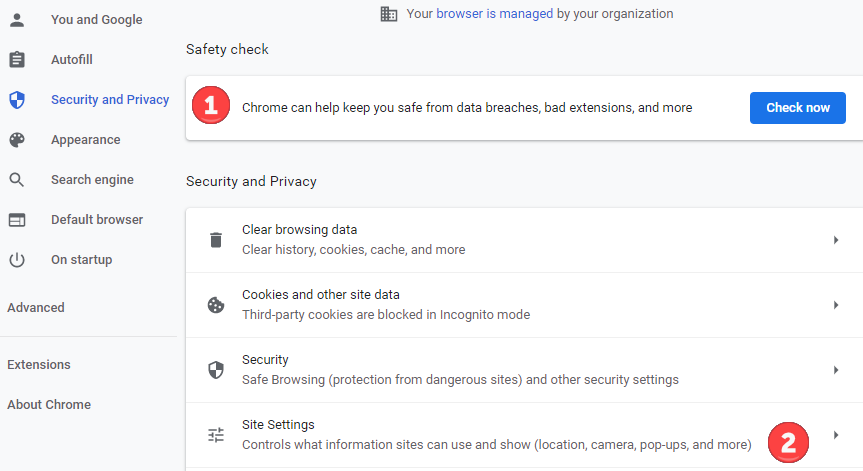Click the Safe Browsing description text
This screenshot has height=471, width=863.
(460, 380)
